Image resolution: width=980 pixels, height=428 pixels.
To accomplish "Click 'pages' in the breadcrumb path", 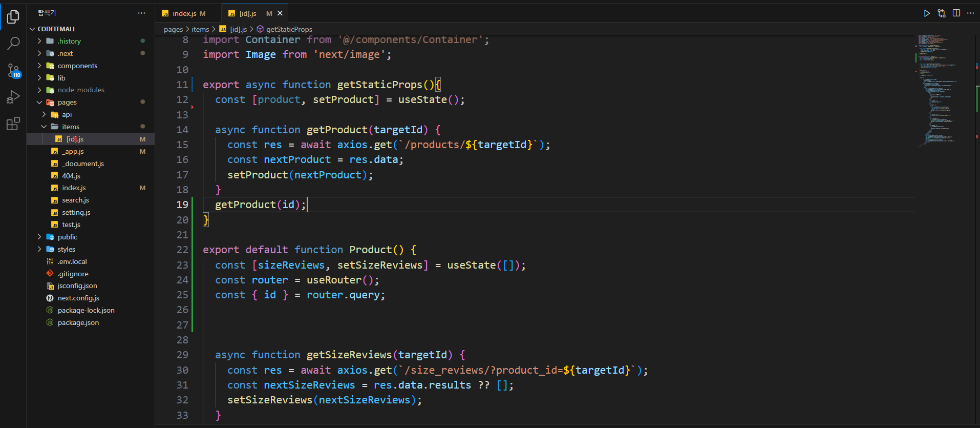I will [173, 29].
